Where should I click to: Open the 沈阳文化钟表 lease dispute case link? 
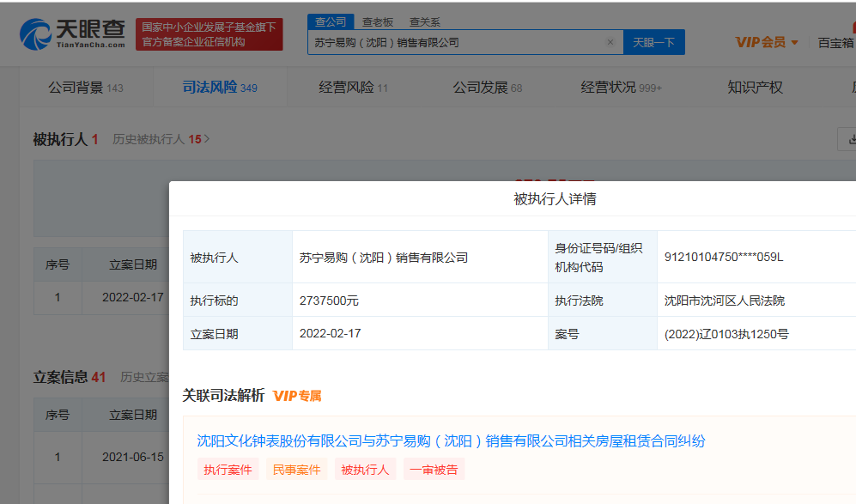click(451, 440)
